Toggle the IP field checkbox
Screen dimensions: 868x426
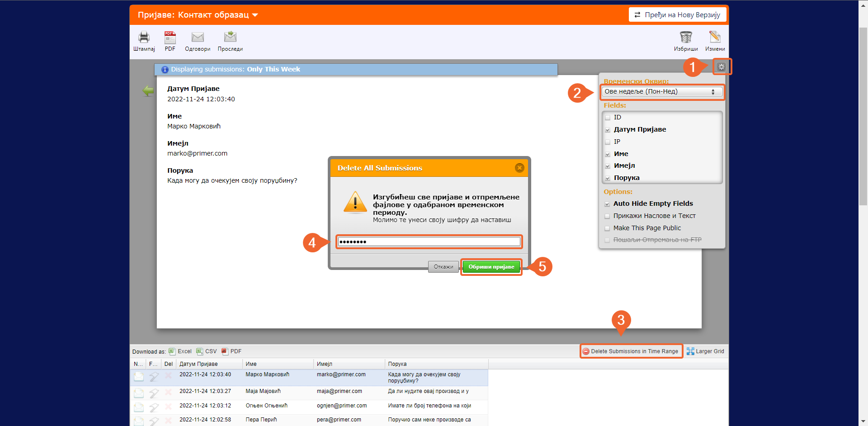(x=608, y=142)
